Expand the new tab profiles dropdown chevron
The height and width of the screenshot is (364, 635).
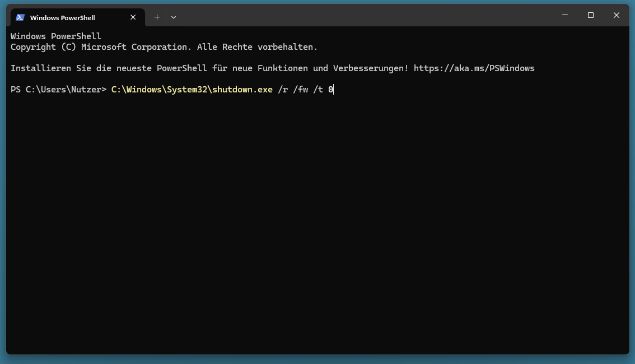point(174,17)
